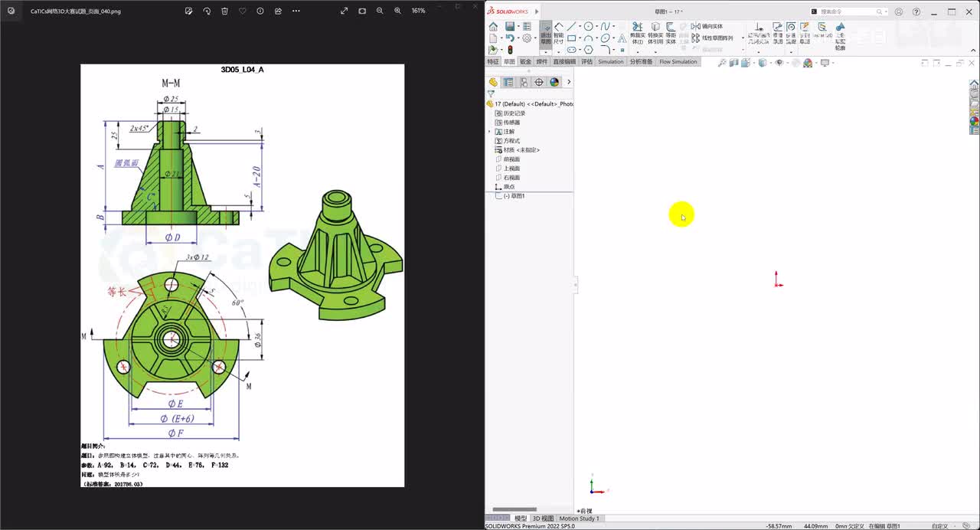
Task: Switch to the 钣金 (Sheet Metal) tab
Action: click(x=525, y=62)
